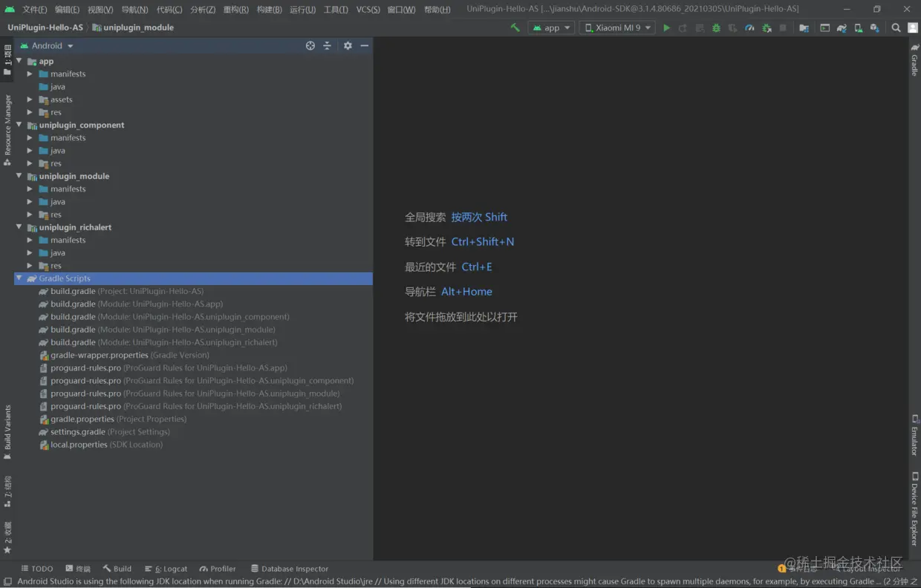Click Collapse All icon in project panel

pyautogui.click(x=327, y=45)
